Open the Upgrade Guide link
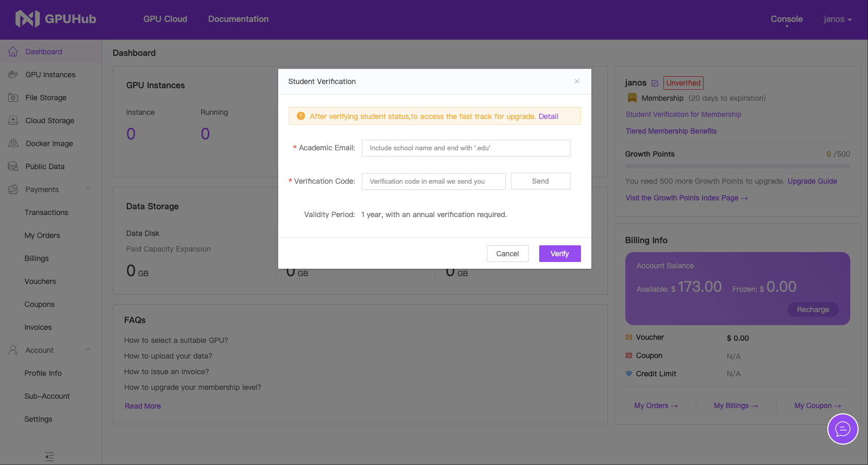The width and height of the screenshot is (868, 465). (812, 181)
